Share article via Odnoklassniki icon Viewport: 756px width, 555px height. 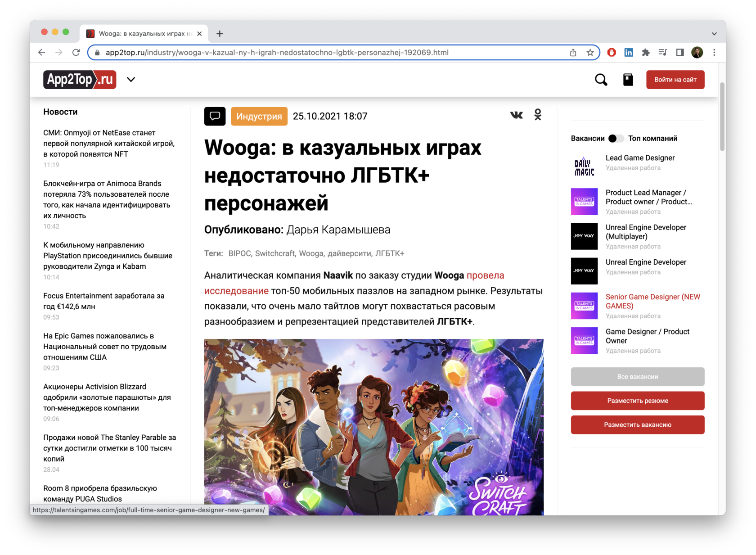[538, 115]
